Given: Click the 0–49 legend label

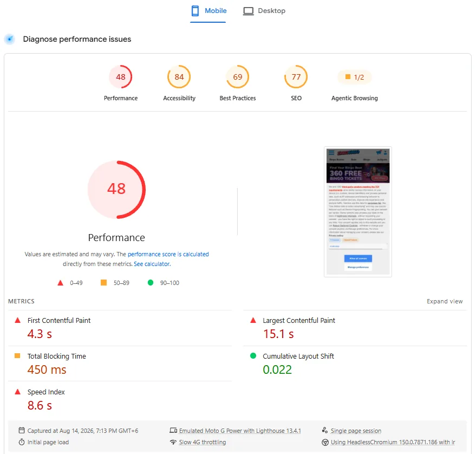Looking at the screenshot, I should 76,283.
